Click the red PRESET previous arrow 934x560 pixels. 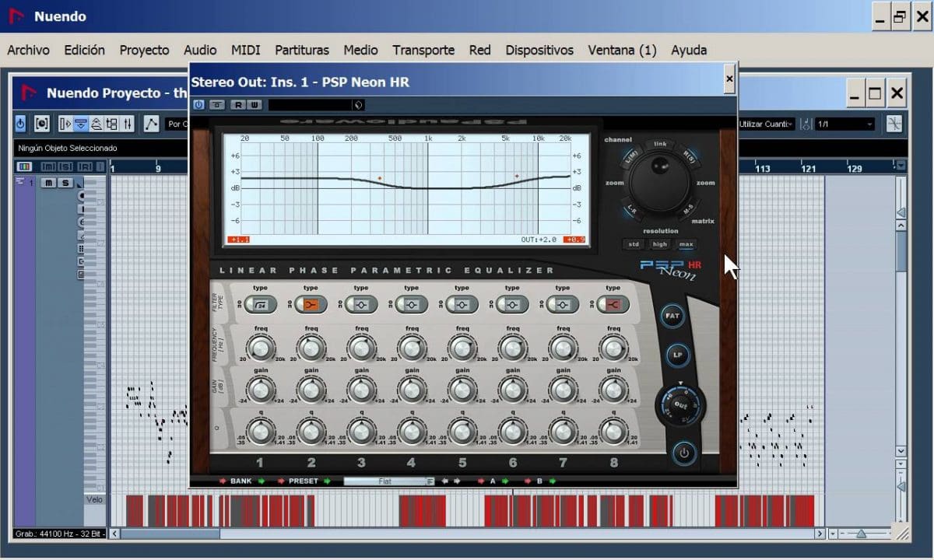tap(281, 481)
